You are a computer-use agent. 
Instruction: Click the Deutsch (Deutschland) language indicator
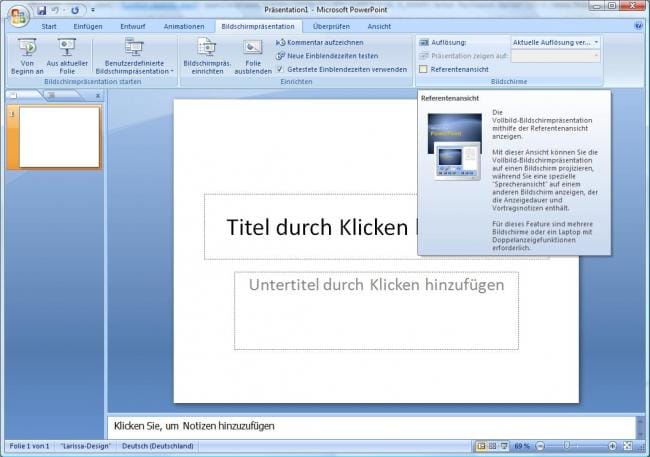point(158,446)
